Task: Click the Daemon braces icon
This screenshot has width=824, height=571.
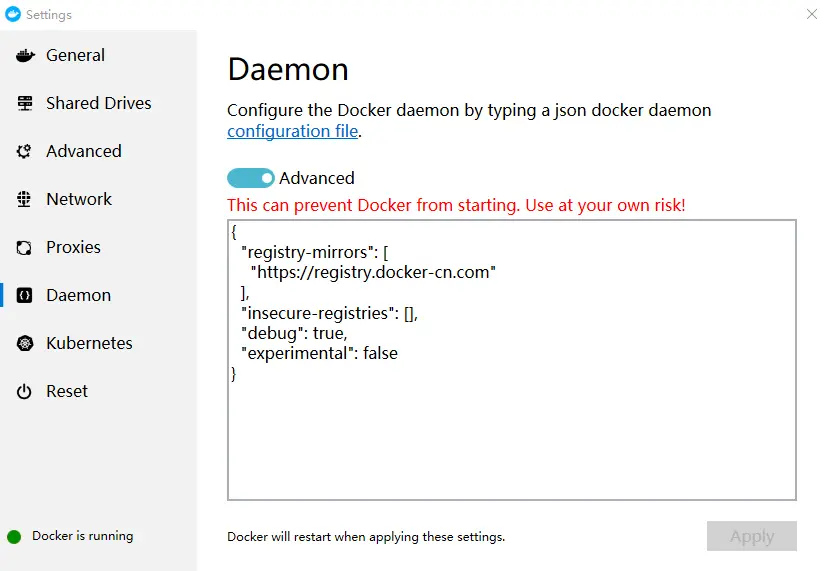Action: pos(25,296)
